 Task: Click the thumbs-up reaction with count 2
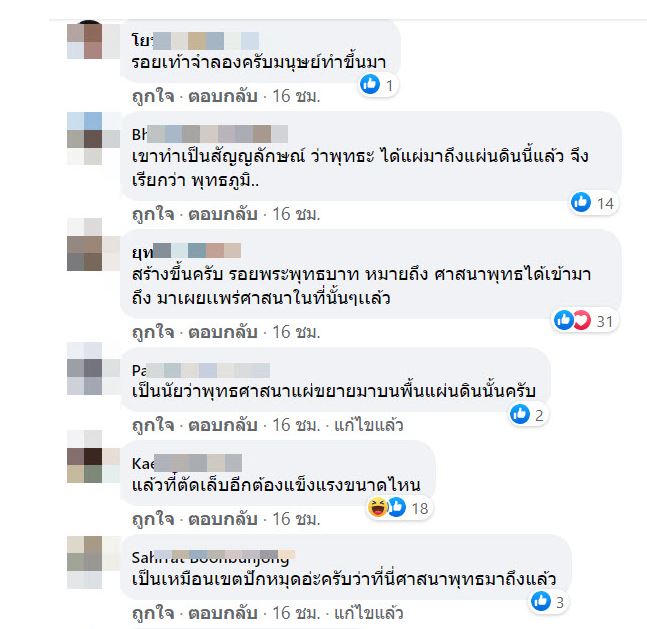[x=520, y=414]
